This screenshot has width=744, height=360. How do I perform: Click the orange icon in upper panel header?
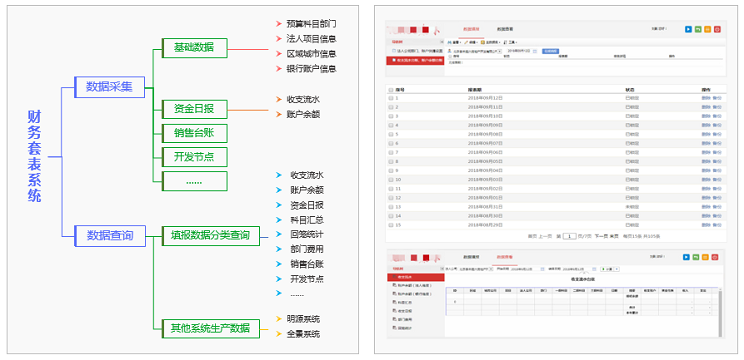[x=707, y=29]
